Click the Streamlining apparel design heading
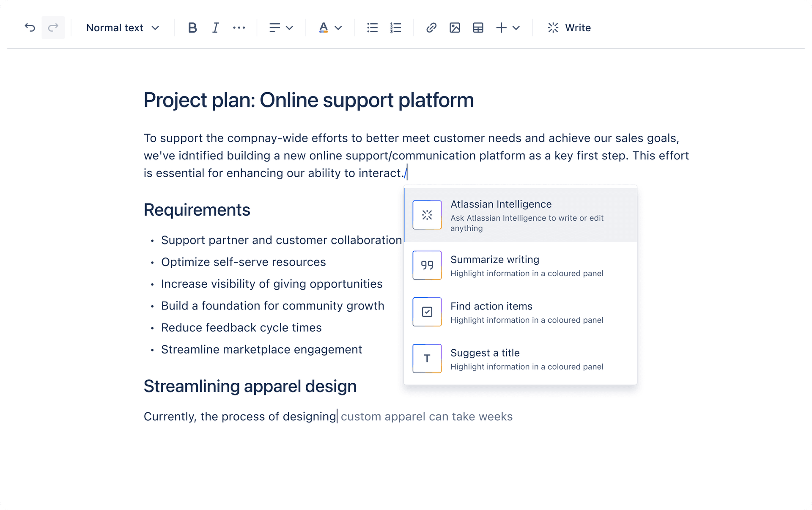 (250, 386)
